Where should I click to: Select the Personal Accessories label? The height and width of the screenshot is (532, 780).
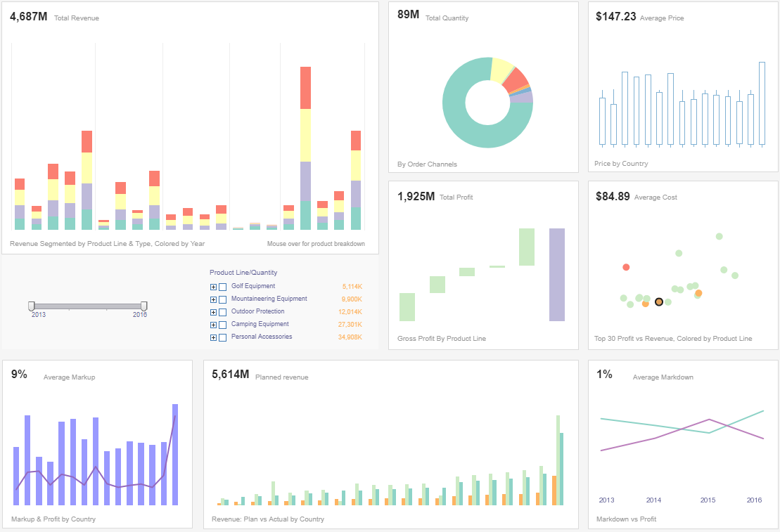pos(262,337)
